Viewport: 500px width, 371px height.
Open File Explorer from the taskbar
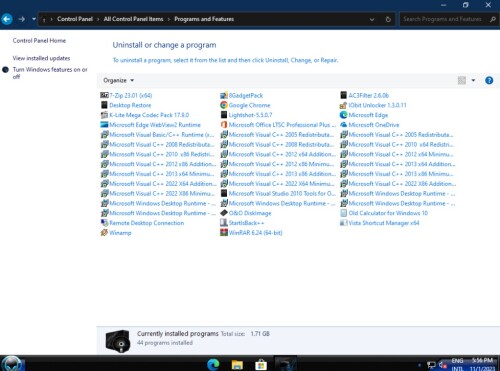[237, 364]
